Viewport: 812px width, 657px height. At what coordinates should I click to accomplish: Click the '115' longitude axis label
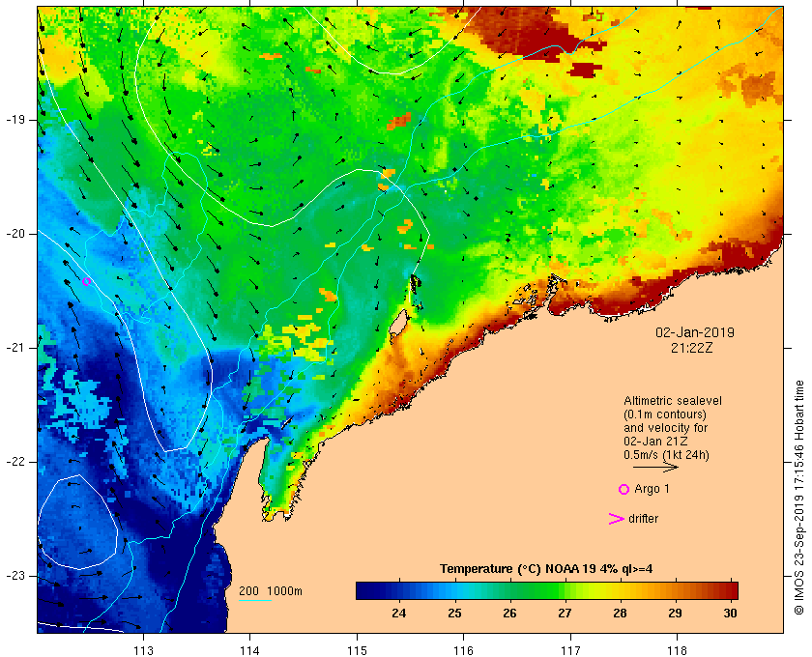click(x=357, y=650)
